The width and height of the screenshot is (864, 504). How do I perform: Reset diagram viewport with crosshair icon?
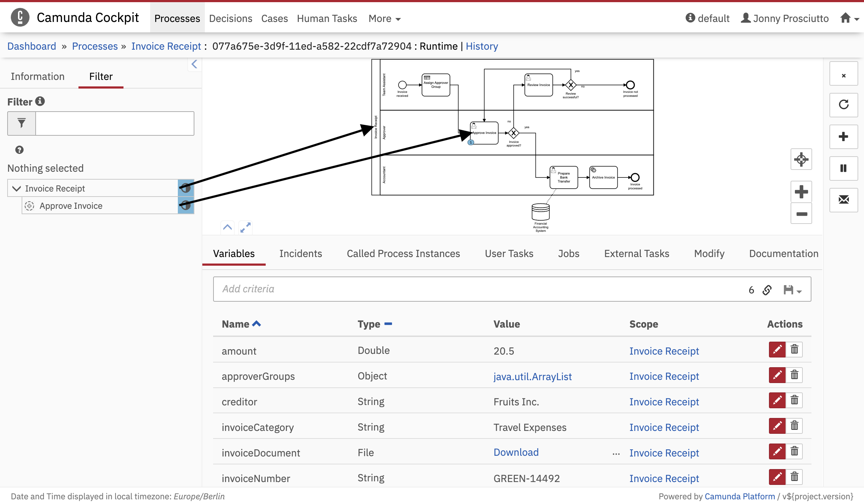click(801, 159)
